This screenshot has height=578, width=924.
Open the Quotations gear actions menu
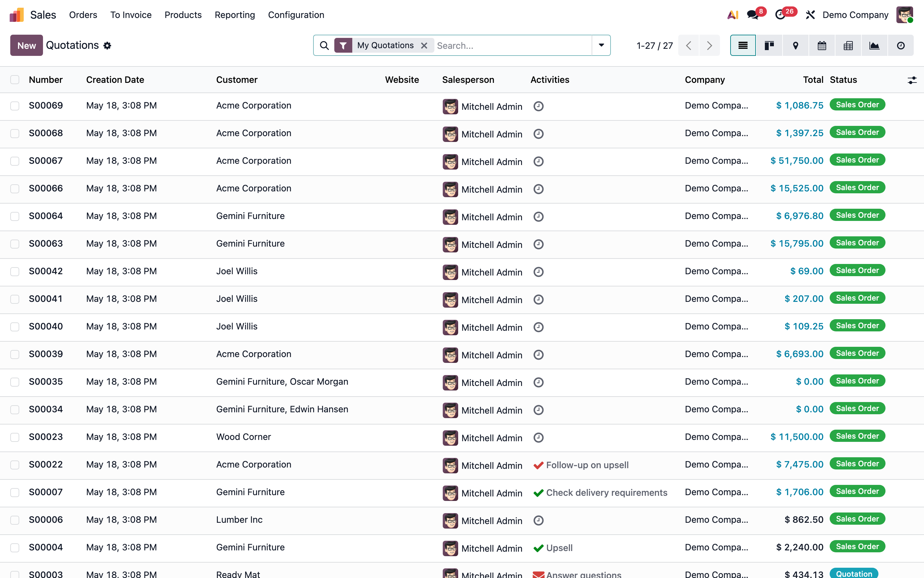coord(108,46)
